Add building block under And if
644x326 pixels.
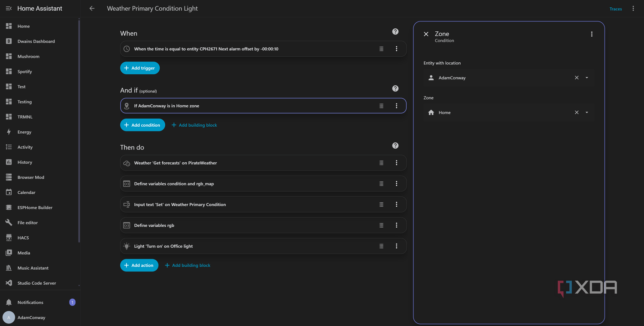194,125
